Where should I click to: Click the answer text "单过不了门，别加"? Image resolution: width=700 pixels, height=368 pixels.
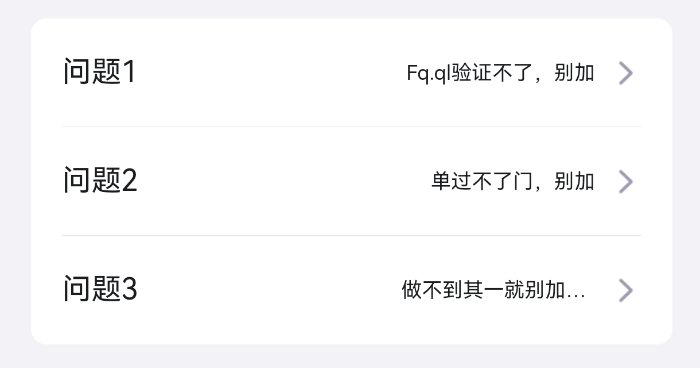click(x=513, y=181)
